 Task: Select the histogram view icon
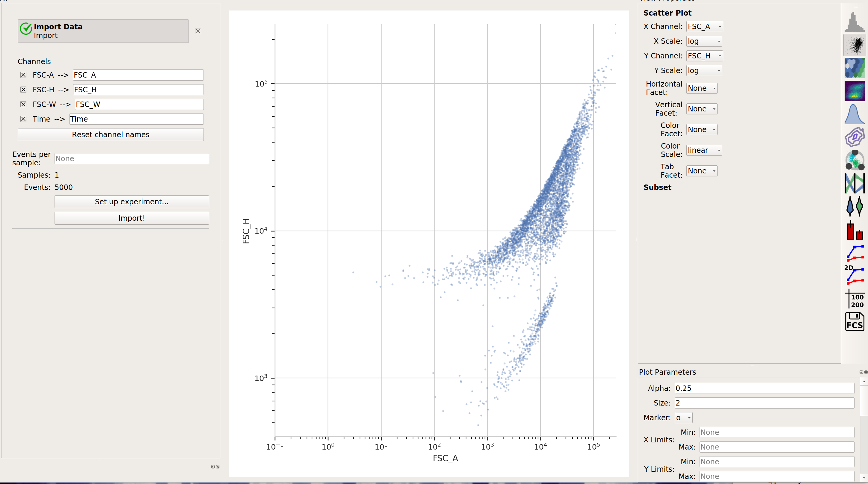click(854, 22)
